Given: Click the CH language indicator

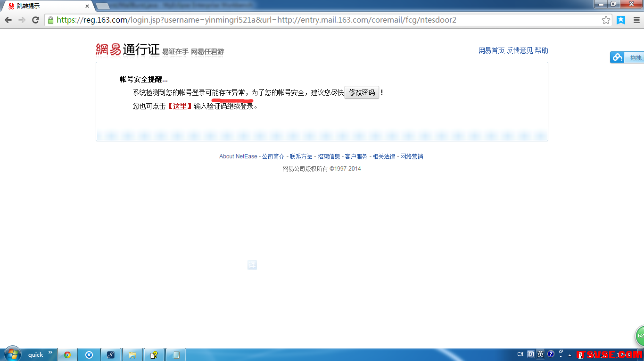Looking at the screenshot, I should click(520, 354).
